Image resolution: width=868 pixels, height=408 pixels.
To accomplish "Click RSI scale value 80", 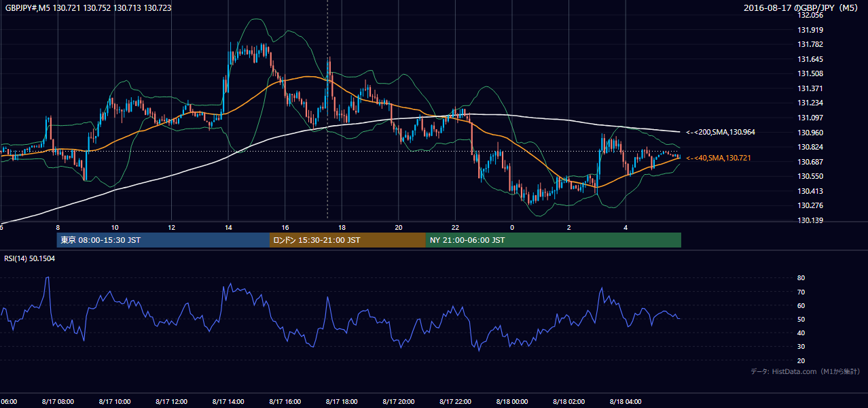I will click(x=801, y=278).
